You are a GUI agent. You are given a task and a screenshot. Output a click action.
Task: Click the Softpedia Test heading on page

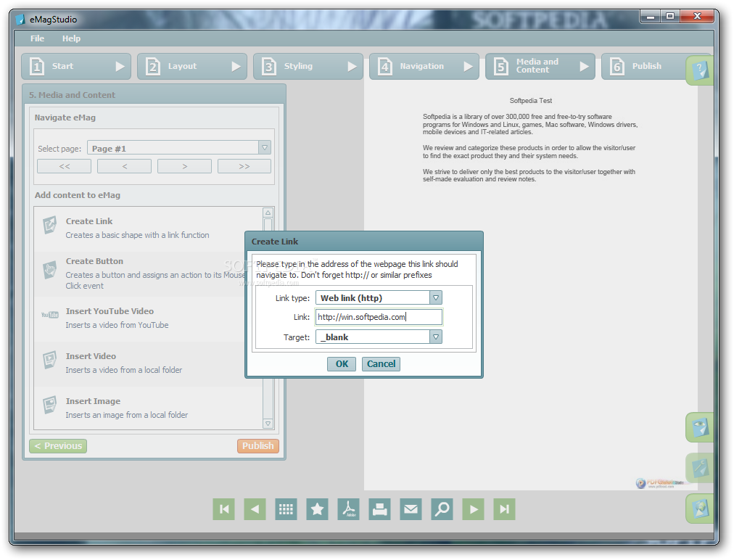(x=531, y=101)
